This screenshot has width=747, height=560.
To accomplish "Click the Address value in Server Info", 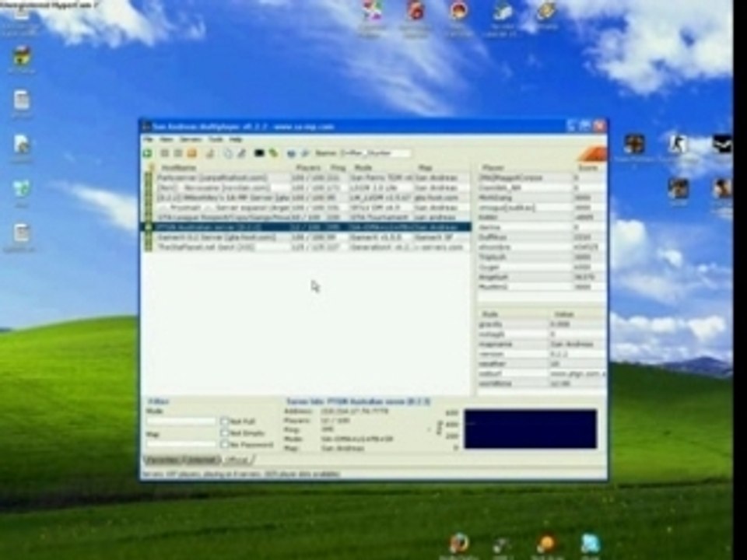I will tap(355, 411).
